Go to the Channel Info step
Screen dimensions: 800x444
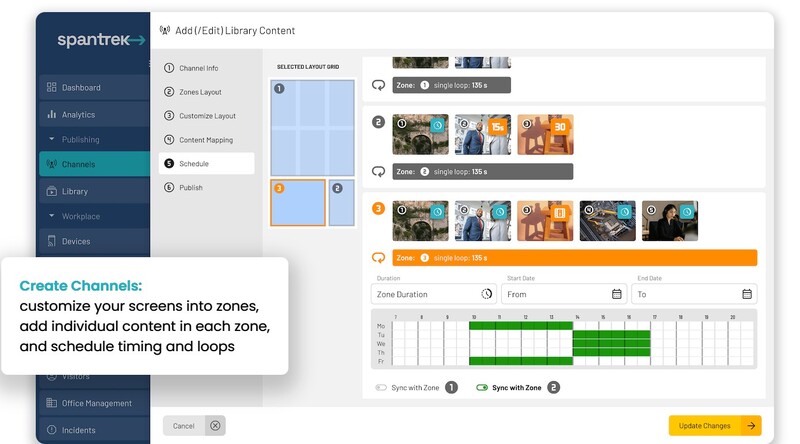198,68
